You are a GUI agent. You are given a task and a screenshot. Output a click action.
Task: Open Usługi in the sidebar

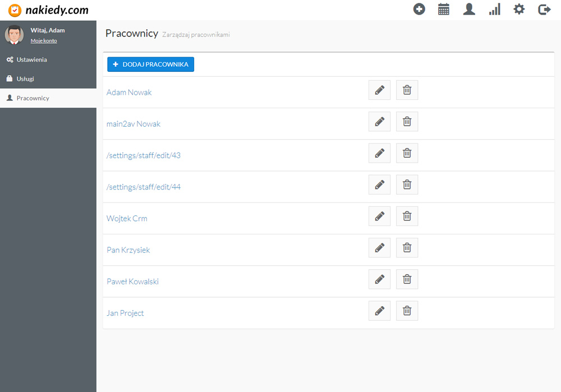48,79
